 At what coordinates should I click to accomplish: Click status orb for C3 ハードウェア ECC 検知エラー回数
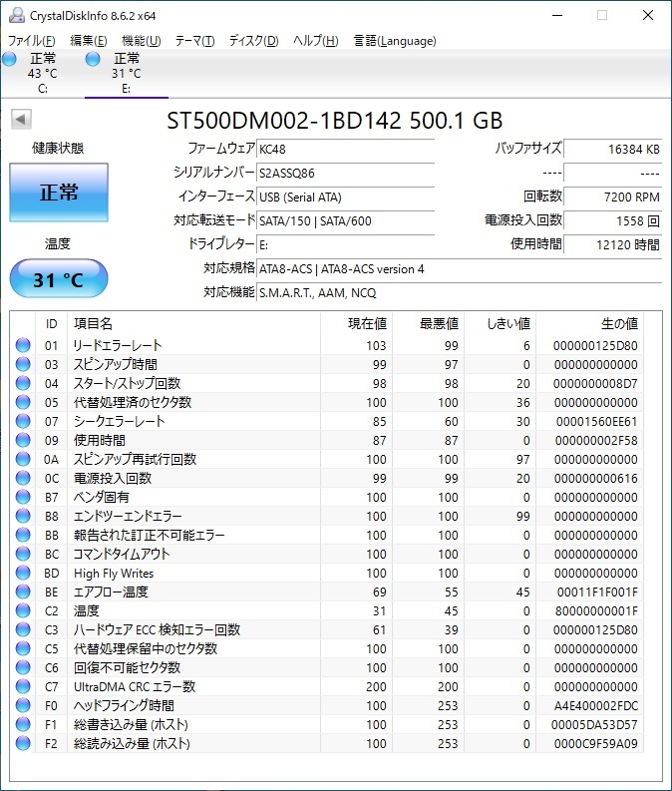pos(23,629)
